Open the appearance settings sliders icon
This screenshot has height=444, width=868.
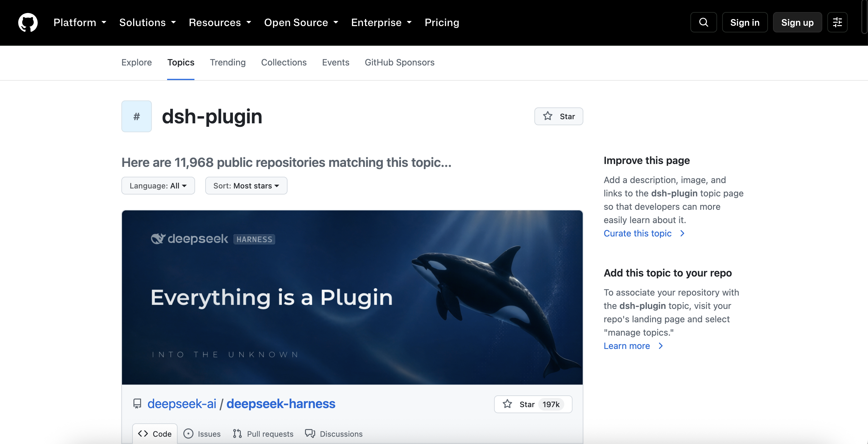tap(837, 23)
